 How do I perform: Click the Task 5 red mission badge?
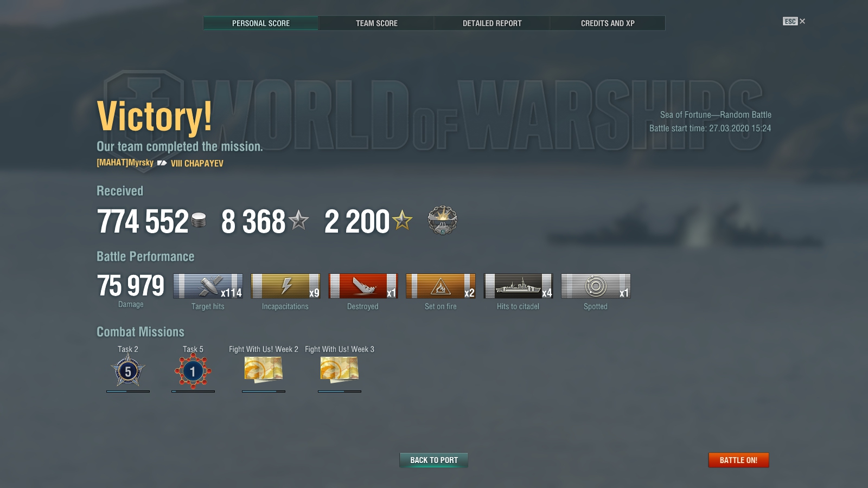pos(193,371)
